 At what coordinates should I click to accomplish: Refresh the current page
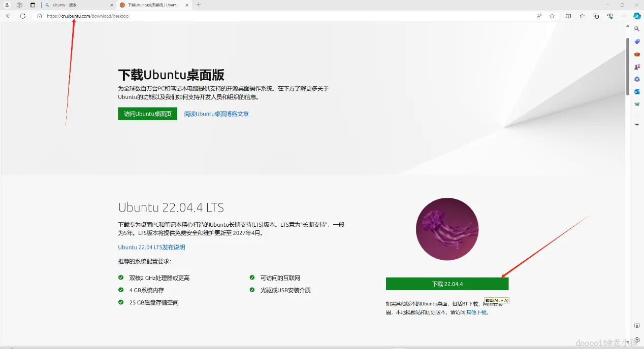tap(22, 16)
